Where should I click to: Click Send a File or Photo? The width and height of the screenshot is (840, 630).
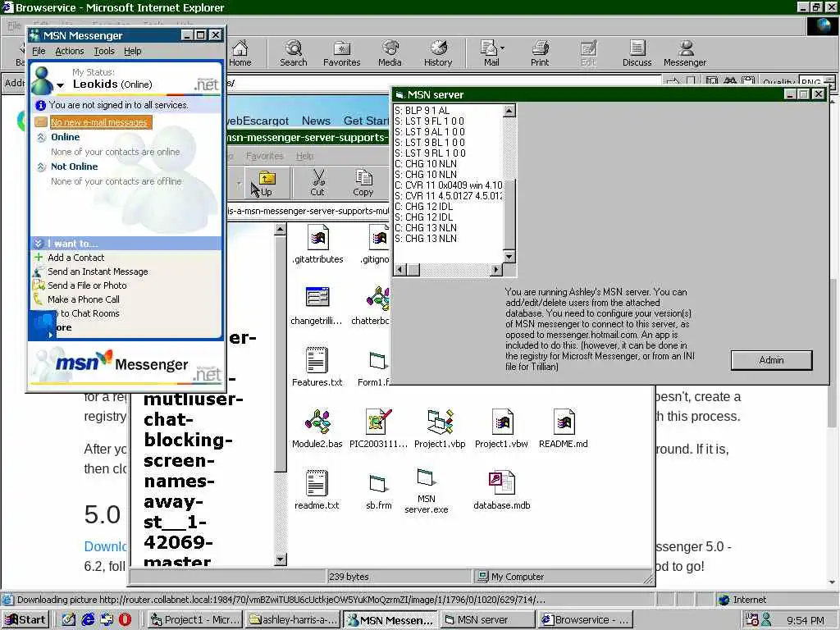pyautogui.click(x=87, y=285)
